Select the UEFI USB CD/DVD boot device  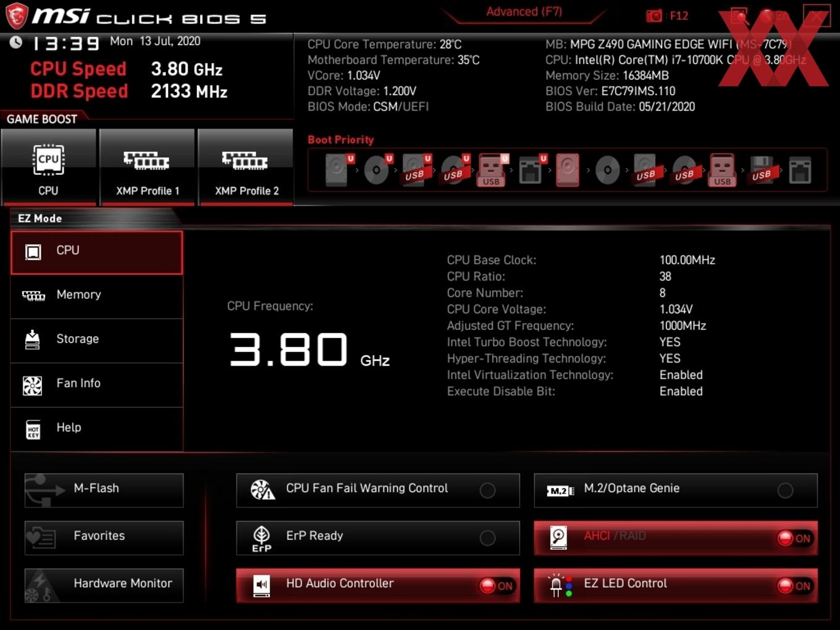(x=455, y=170)
